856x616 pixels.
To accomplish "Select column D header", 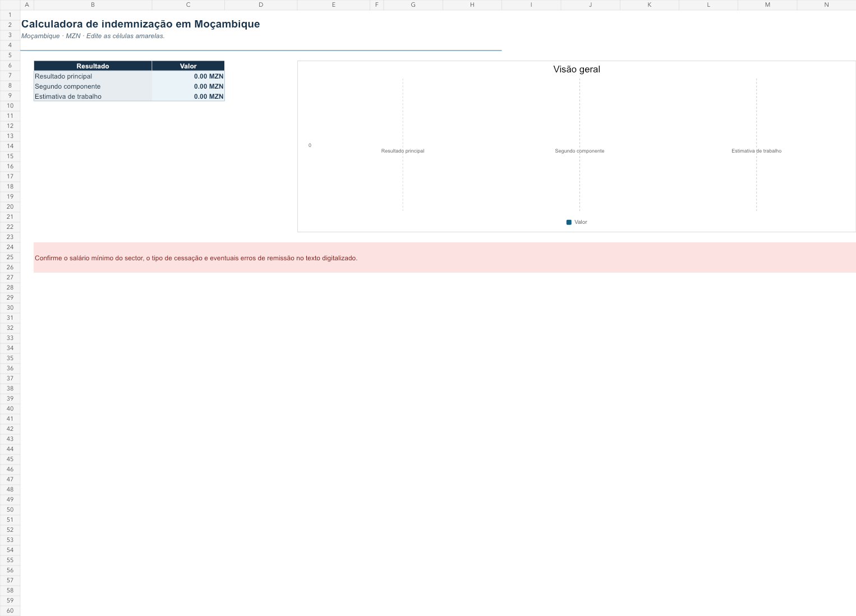I will click(x=261, y=5).
